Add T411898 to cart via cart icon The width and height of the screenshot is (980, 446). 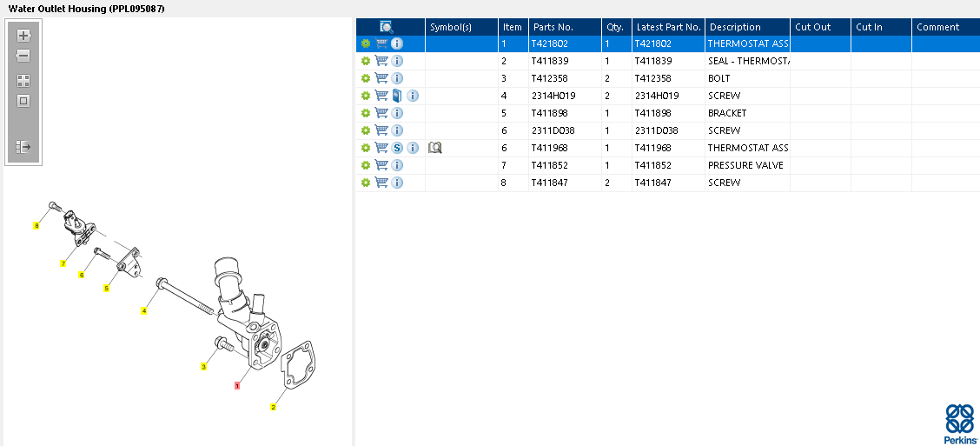coord(381,113)
